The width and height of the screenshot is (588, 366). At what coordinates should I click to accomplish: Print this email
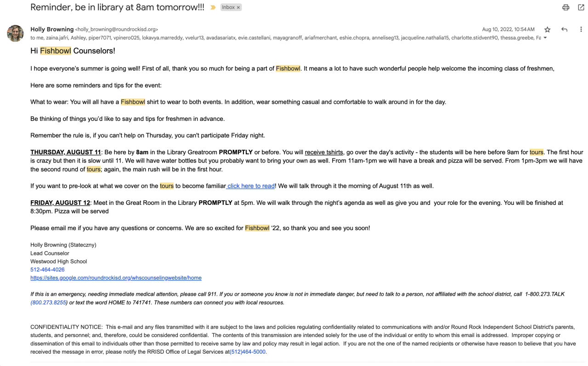pos(565,7)
